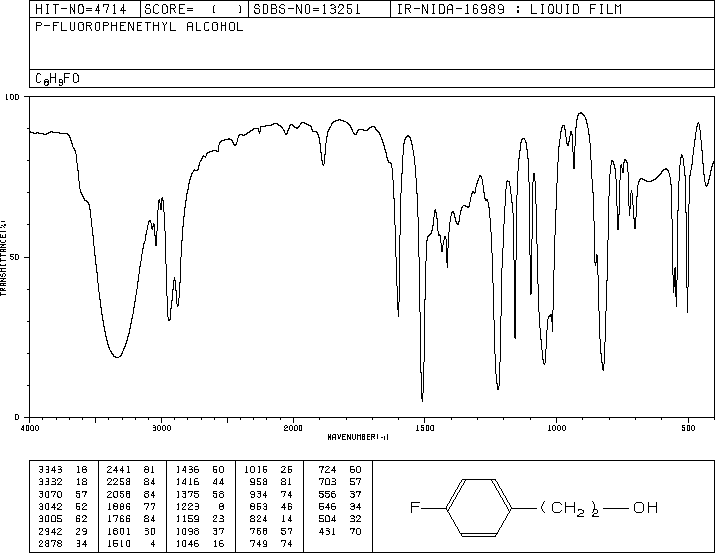Click the (CH2)2 group in the structure
This screenshot has width=715, height=553.
570,508
